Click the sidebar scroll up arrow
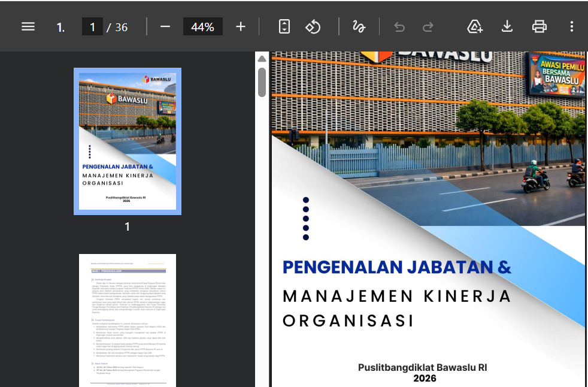Viewport: 588px width, 387px height. pyautogui.click(x=262, y=59)
